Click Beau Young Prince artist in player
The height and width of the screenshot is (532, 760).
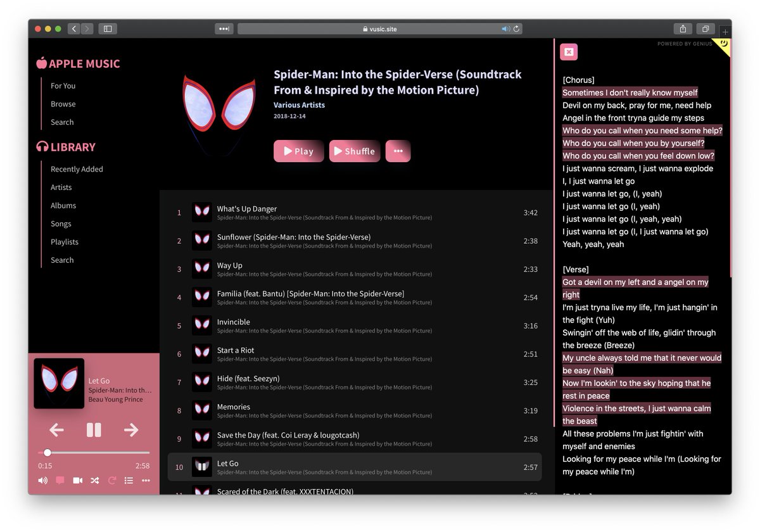116,400
